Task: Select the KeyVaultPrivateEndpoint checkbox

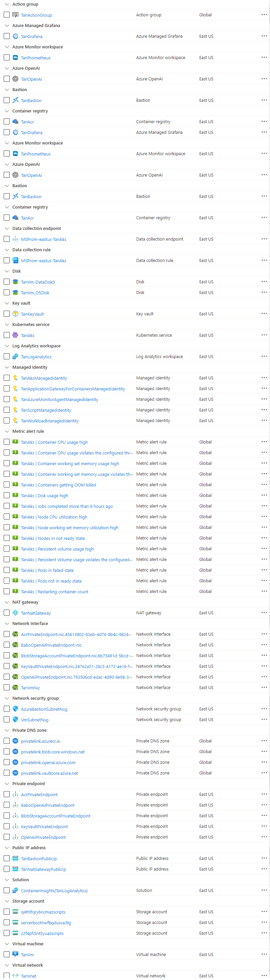Action: click(6, 826)
